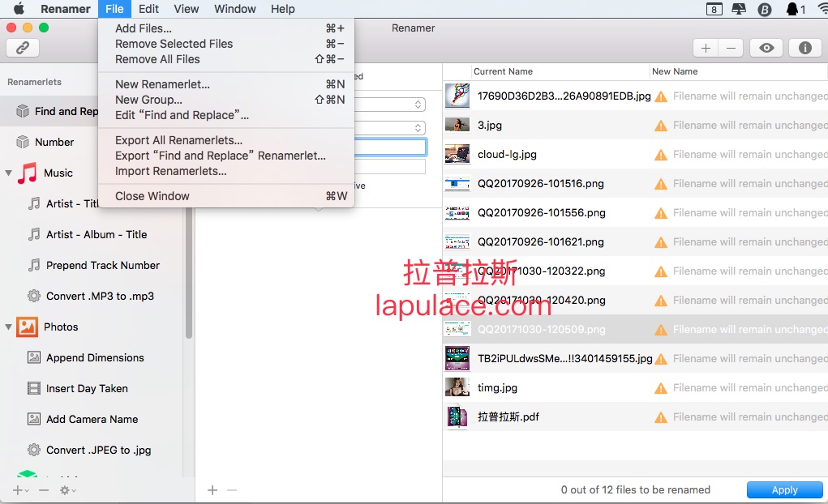
Task: Select the Add Camera Name renamerlet
Action: click(92, 419)
